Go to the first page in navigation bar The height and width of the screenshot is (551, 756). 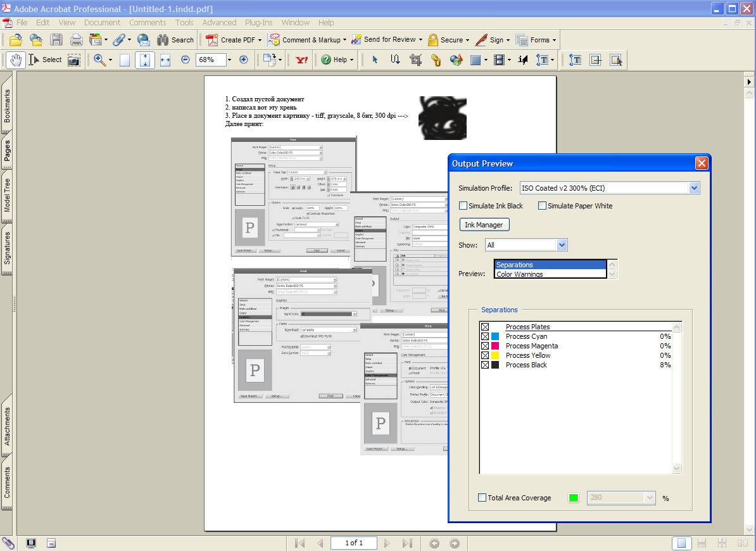click(x=299, y=543)
